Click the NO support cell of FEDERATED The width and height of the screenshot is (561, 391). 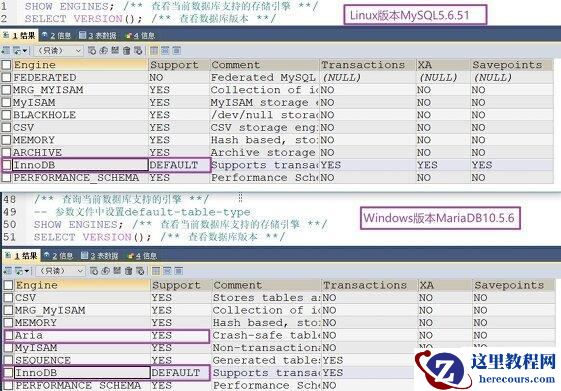(179, 77)
